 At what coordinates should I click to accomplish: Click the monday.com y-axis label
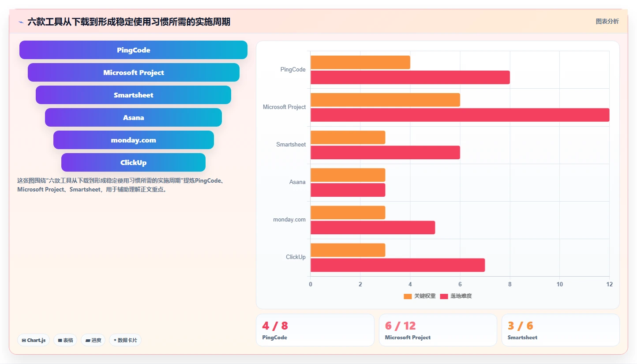coord(289,220)
